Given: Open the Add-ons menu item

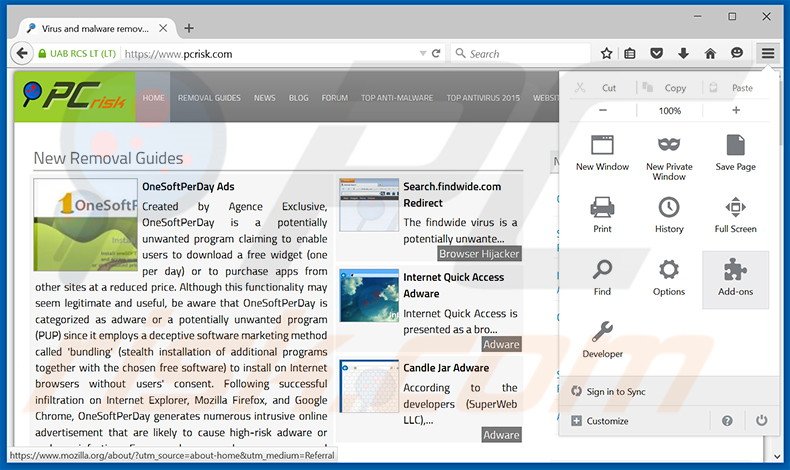Looking at the screenshot, I should point(735,279).
